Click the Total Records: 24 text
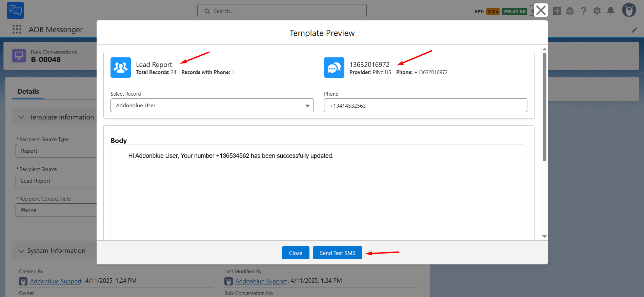The width and height of the screenshot is (644, 297). [156, 72]
